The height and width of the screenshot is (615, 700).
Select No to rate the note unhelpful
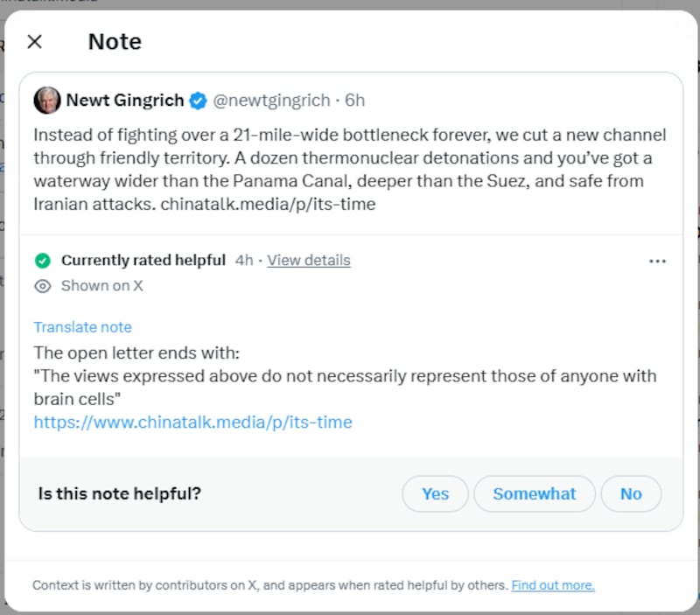pyautogui.click(x=631, y=493)
